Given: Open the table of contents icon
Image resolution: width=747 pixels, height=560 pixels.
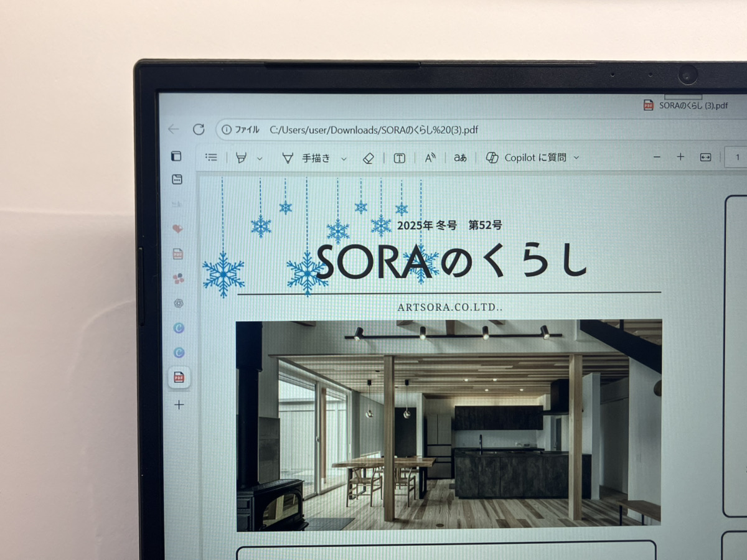Looking at the screenshot, I should point(211,157).
